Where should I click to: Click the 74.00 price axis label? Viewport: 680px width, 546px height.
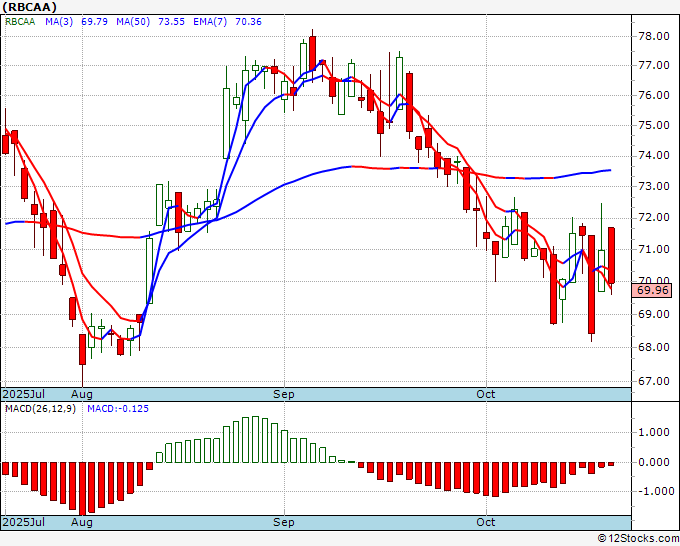[x=654, y=156]
